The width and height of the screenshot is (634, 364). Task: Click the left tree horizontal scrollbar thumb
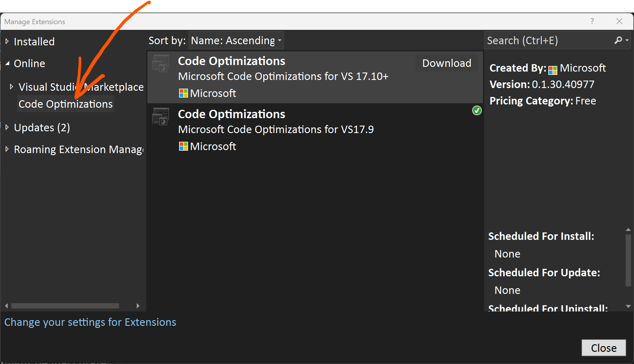[65, 306]
